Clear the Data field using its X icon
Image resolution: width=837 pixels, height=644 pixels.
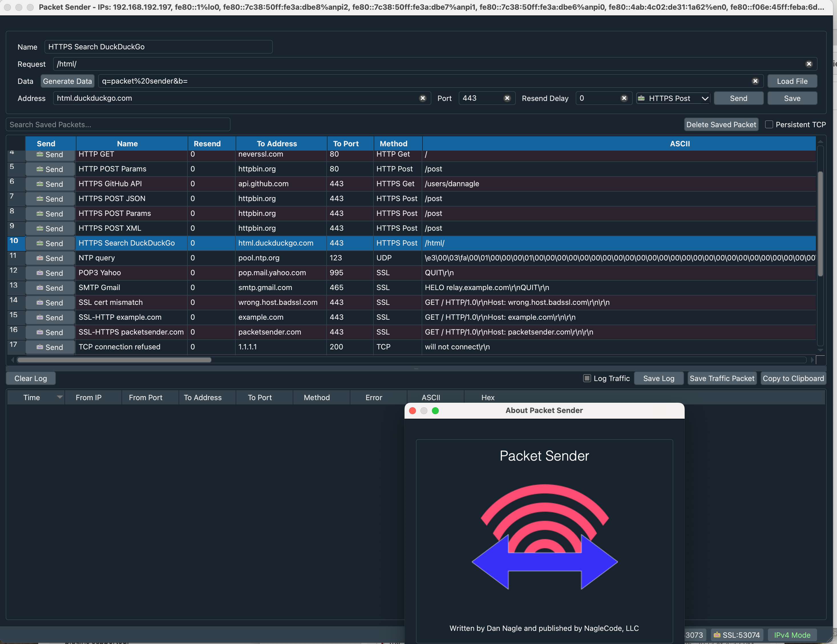point(755,81)
